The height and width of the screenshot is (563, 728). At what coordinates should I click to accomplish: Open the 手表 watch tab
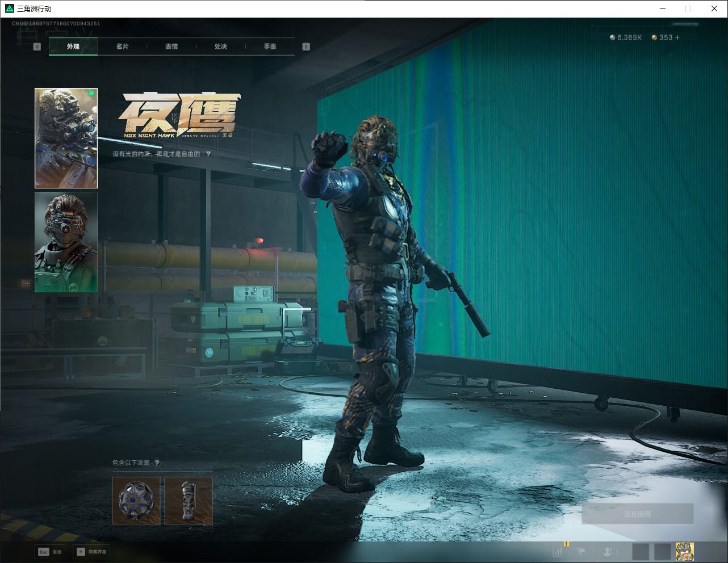pos(270,47)
